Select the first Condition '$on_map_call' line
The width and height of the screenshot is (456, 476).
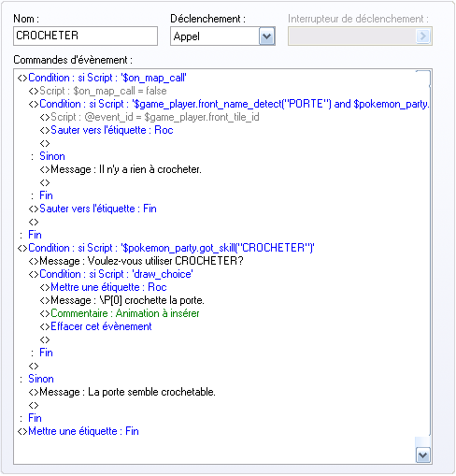[102, 78]
